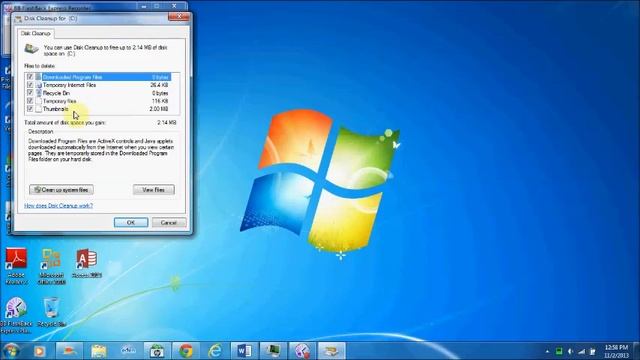The height and width of the screenshot is (360, 640).
Task: Launch Windows Media Player from taskbar
Action: (40, 351)
